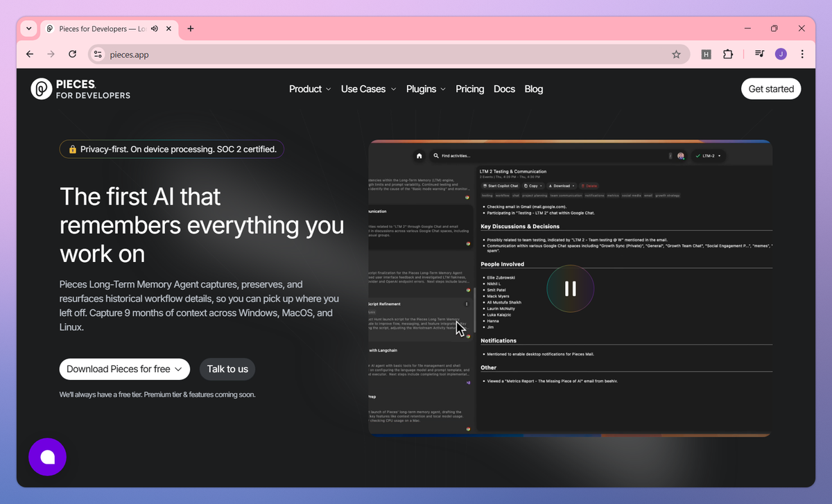This screenshot has width=832, height=504.
Task: Click the "People Involved" heading in the video
Action: pos(503,264)
